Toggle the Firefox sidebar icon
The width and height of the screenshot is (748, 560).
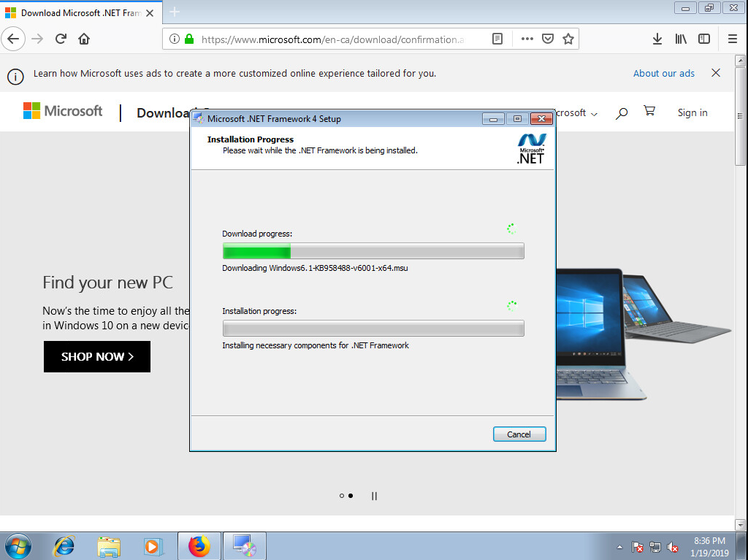coord(704,39)
